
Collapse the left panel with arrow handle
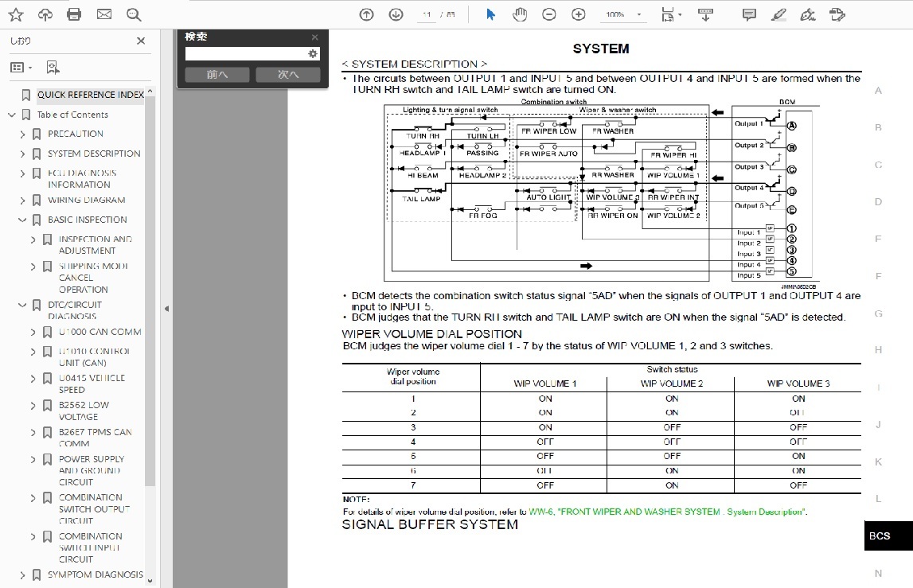coord(166,309)
